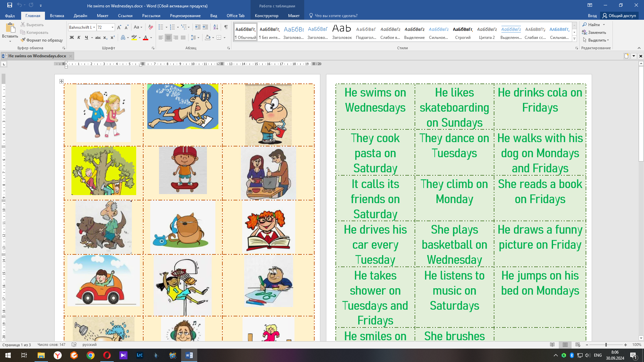The width and height of the screenshot is (644, 362).
Task: Open the Windows Start menu
Action: [x=8, y=355]
